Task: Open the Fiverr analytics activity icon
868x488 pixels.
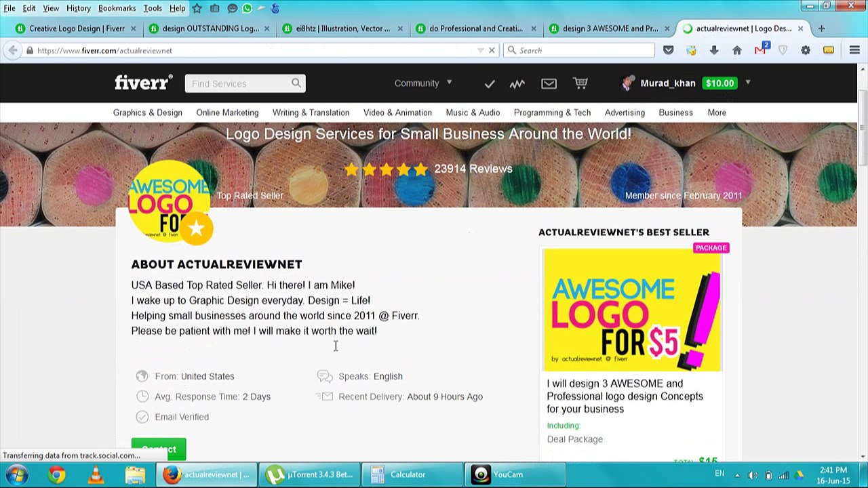Action: click(x=517, y=83)
